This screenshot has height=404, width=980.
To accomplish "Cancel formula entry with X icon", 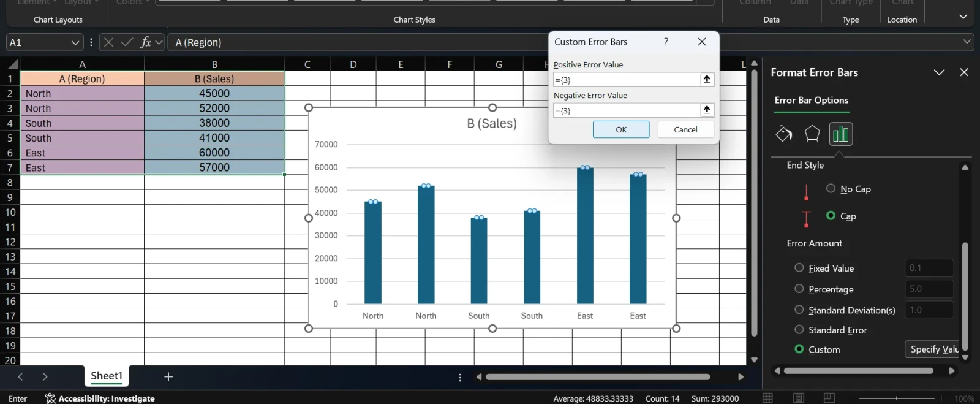I will [x=108, y=42].
